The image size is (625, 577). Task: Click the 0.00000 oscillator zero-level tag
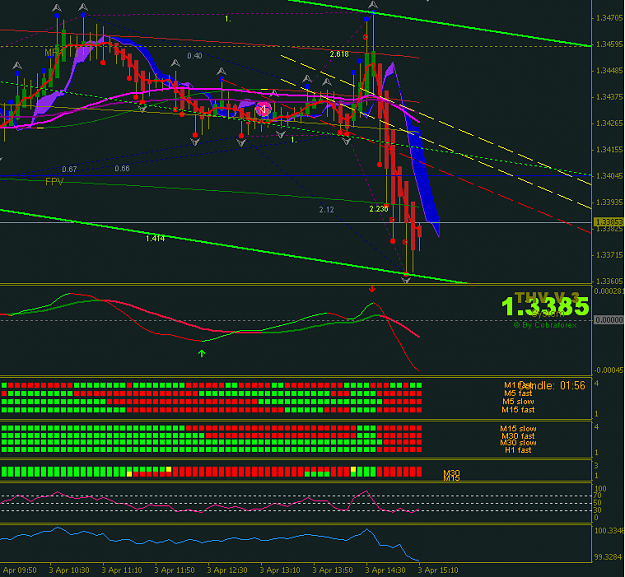tap(608, 320)
